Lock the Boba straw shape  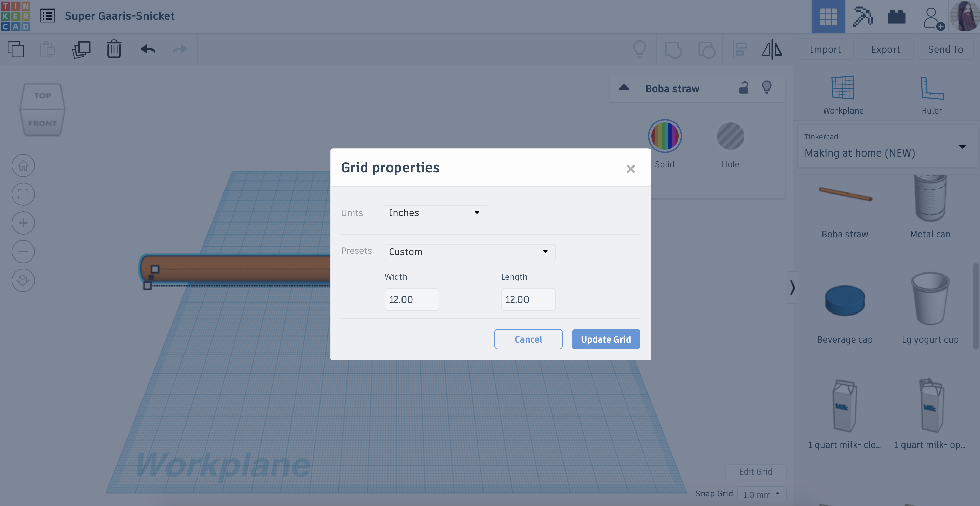point(744,88)
